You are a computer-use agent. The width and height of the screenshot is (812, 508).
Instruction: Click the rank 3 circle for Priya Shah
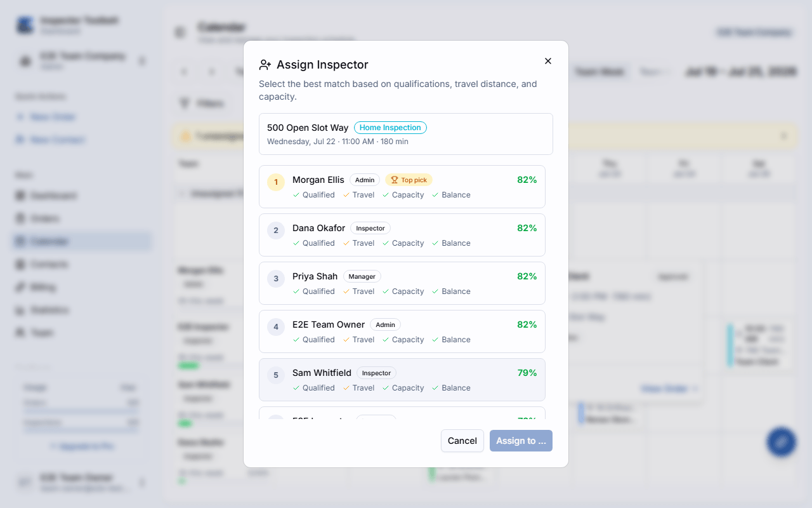coord(276,279)
